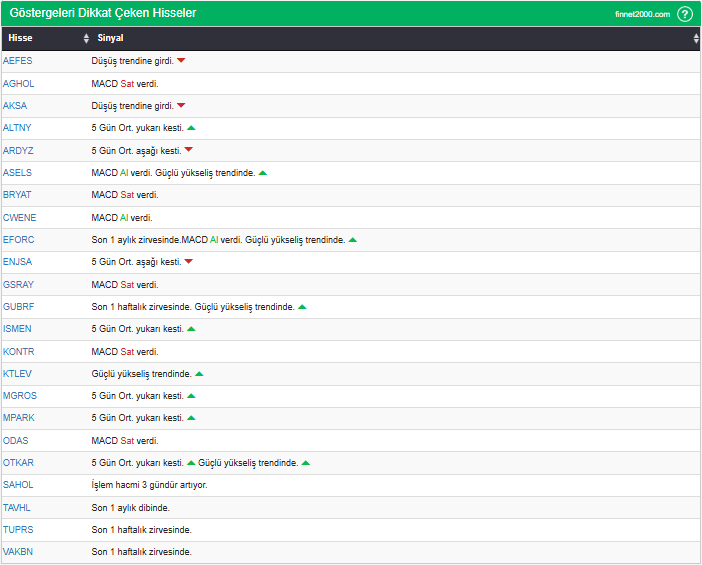
Task: Click the last green arrow in OTKAR row
Action: pos(306,463)
